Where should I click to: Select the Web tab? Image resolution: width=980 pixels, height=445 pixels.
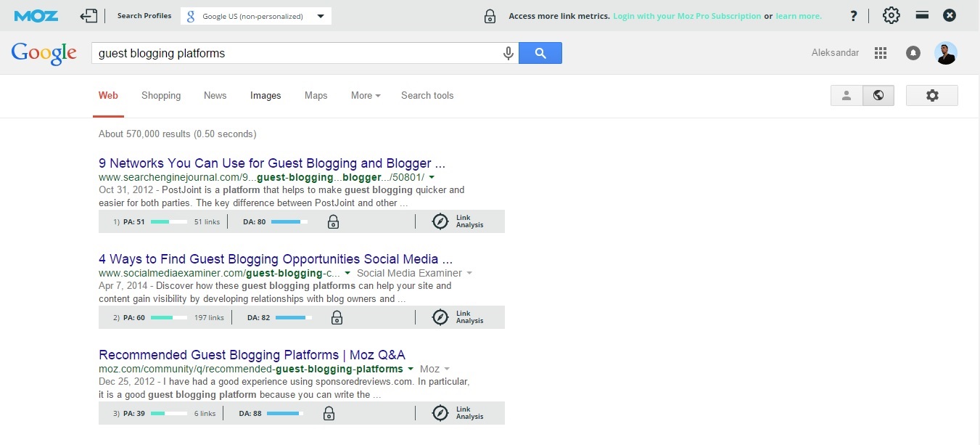click(108, 95)
